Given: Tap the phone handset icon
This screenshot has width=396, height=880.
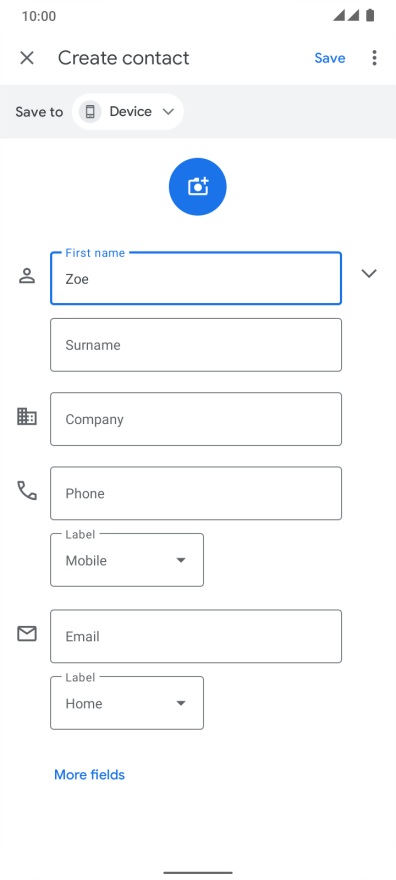Looking at the screenshot, I should pos(27,491).
